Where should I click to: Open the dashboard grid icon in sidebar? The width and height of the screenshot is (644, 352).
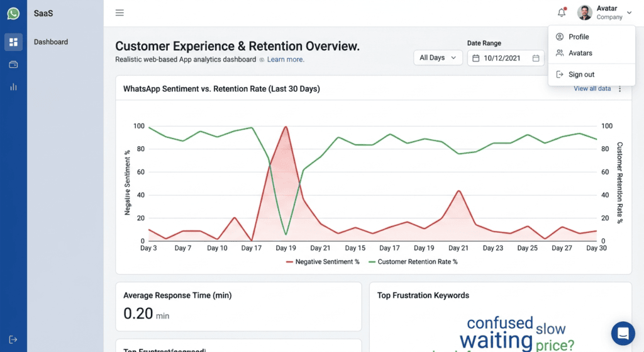[x=13, y=42]
